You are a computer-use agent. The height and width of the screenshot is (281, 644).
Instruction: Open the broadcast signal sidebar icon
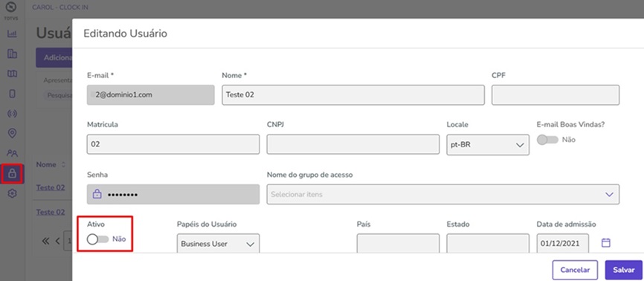13,114
